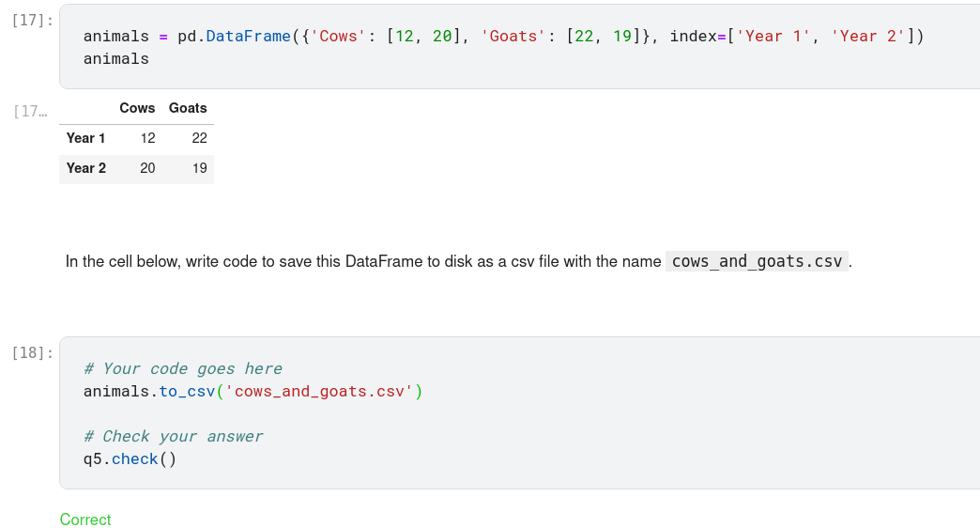Click the Goats value 22 for Year 1
Image resolution: width=980 pixels, height=528 pixels.
pos(199,138)
